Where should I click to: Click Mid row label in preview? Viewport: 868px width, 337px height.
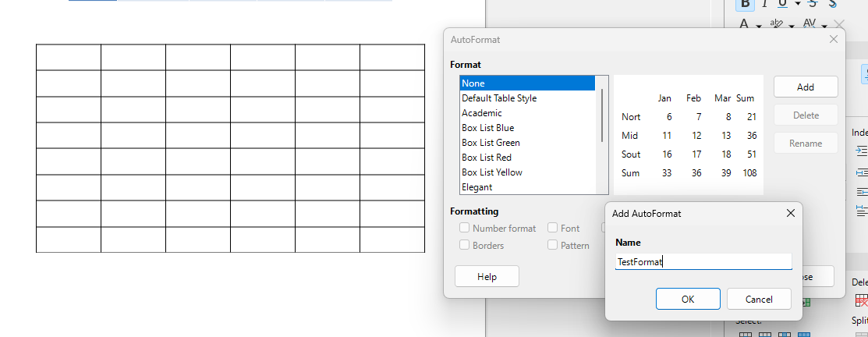[629, 136]
